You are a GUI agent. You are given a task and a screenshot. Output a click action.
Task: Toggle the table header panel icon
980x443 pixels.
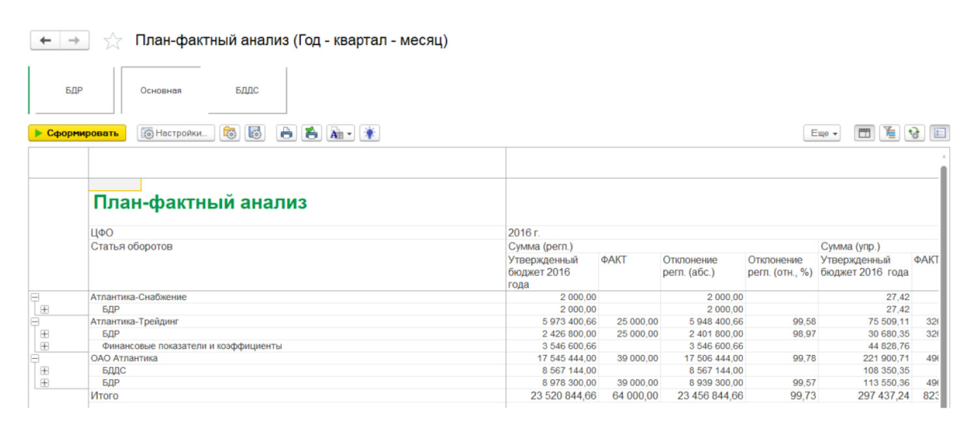[x=864, y=133]
